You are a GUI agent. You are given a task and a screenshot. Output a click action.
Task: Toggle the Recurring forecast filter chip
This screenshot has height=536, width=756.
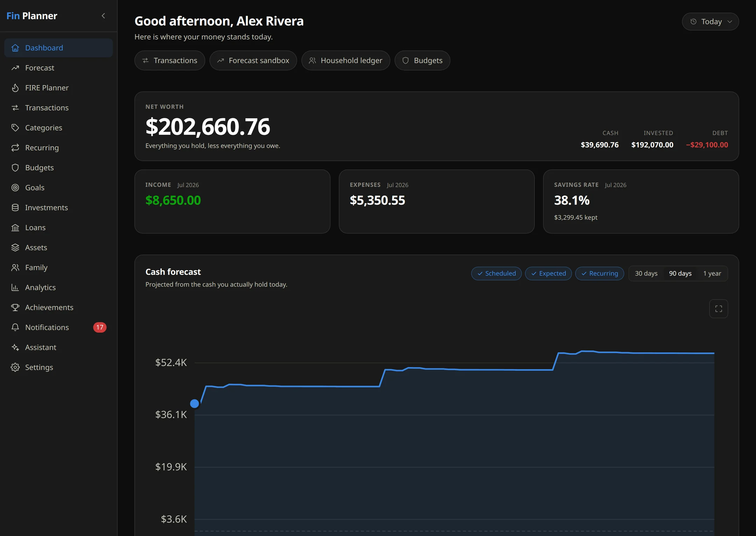click(x=600, y=274)
